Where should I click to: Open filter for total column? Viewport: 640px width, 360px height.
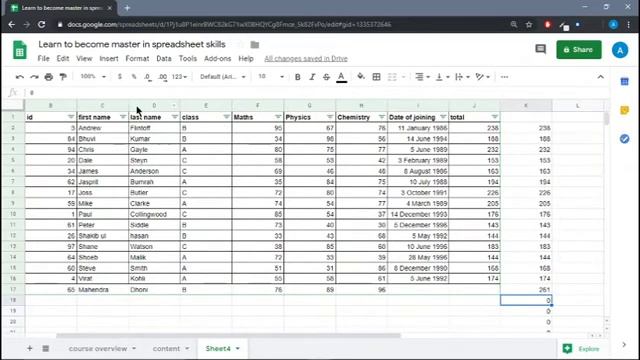pyautogui.click(x=495, y=117)
